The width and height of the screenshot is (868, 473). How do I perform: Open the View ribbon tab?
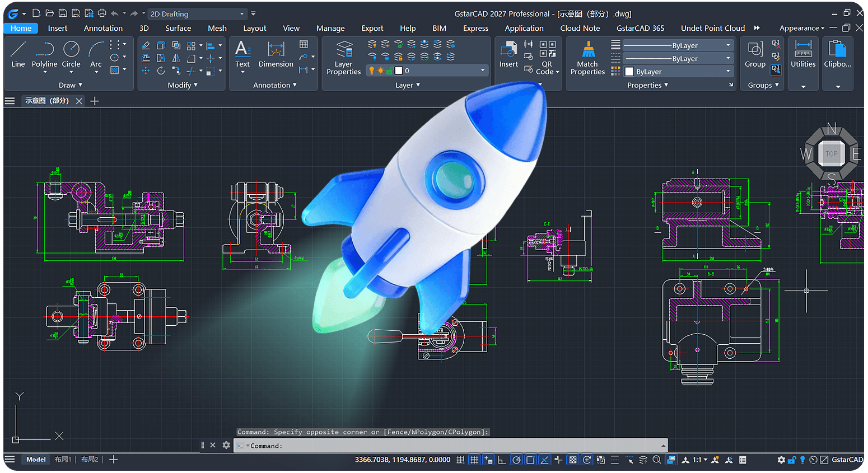tap(291, 28)
